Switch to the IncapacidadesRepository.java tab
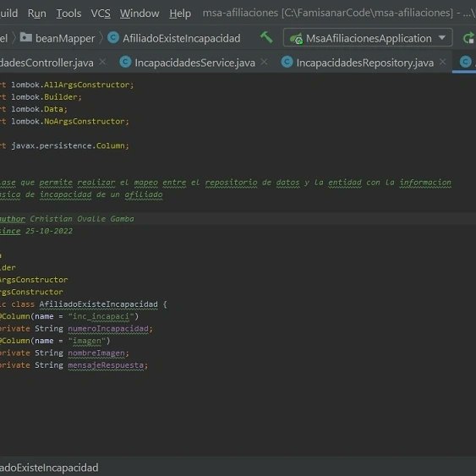476x476 pixels. [x=365, y=63]
